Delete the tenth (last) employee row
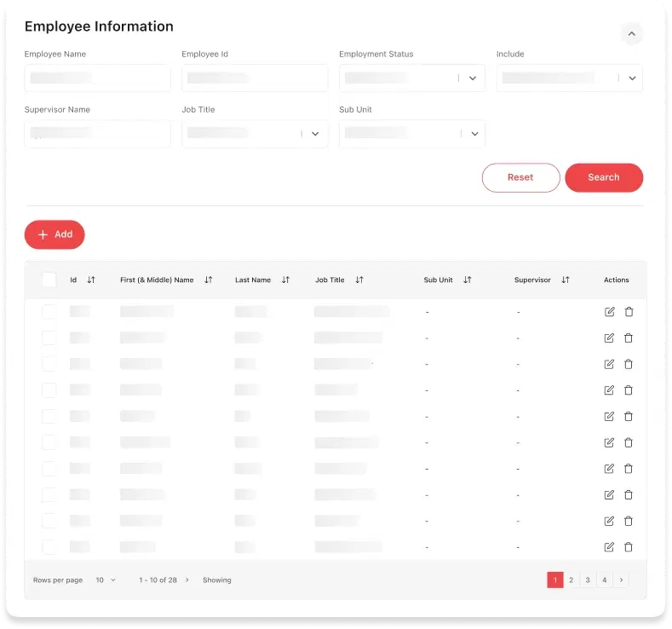 coord(629,547)
